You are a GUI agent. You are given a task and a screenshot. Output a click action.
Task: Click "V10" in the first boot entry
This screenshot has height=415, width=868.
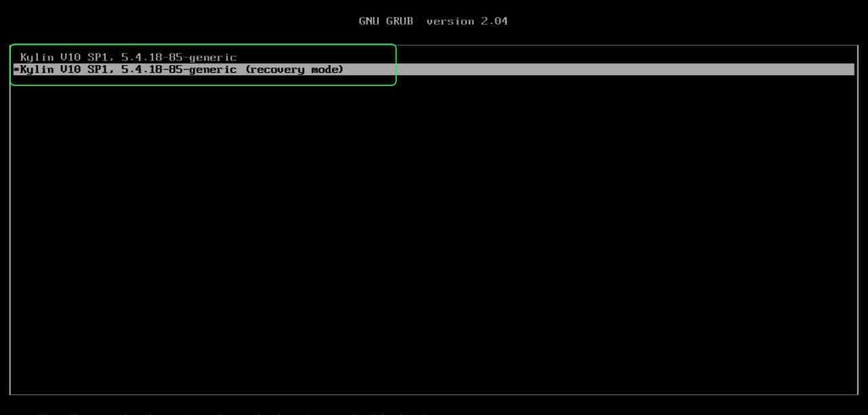pyautogui.click(x=71, y=58)
